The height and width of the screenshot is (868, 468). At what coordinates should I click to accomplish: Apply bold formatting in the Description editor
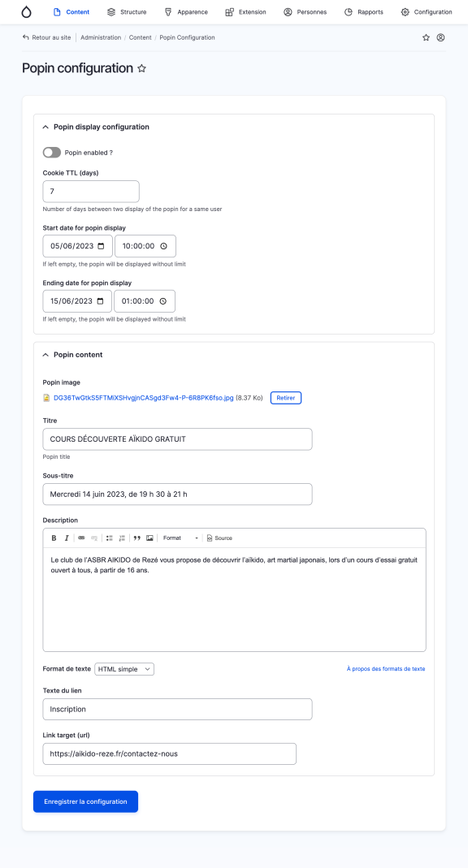[x=54, y=538]
